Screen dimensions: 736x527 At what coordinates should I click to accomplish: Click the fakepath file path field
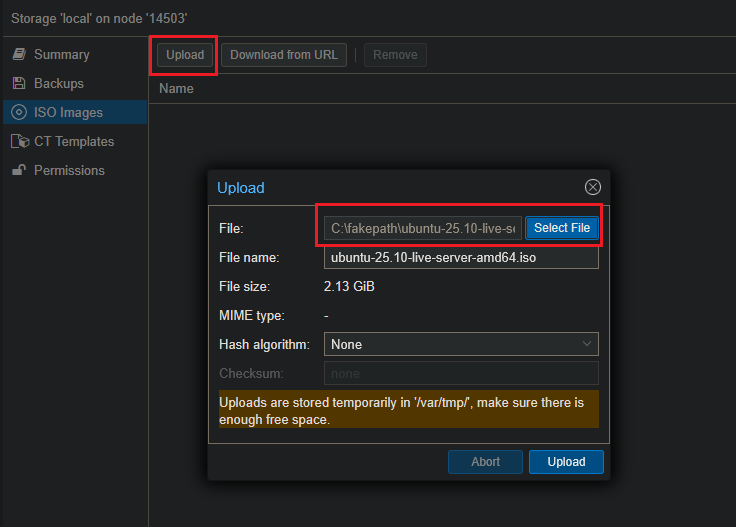click(x=423, y=228)
